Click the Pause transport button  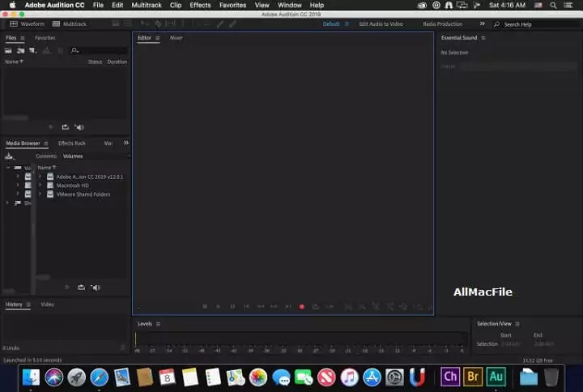click(232, 306)
